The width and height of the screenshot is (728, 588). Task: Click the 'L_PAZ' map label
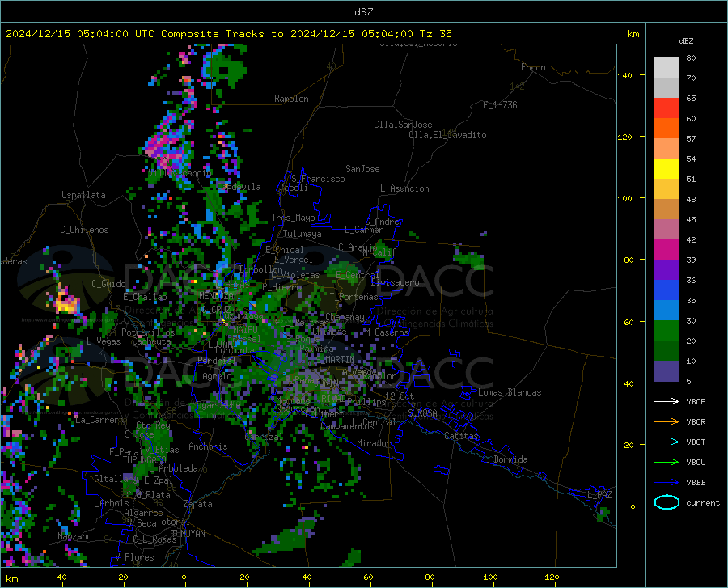coord(599,495)
